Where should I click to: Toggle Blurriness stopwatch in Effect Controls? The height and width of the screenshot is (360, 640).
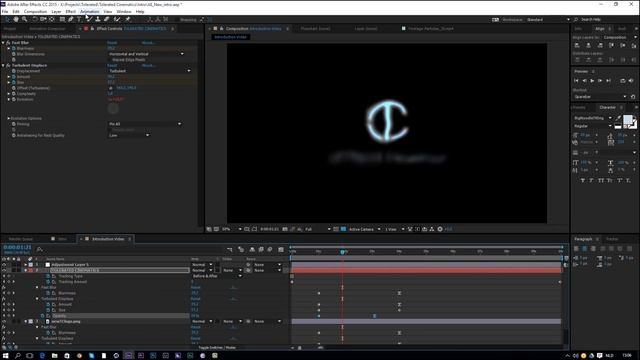click(13, 48)
